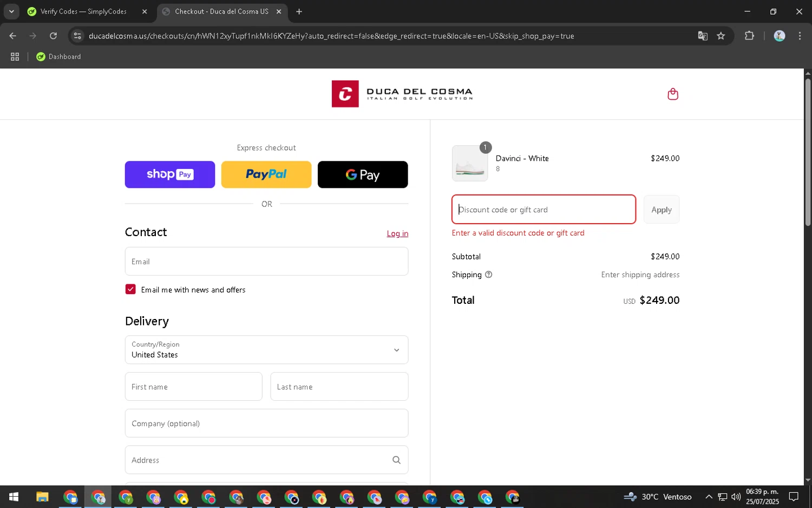Focus the Last name field
This screenshot has width=812, height=508.
coord(339,387)
